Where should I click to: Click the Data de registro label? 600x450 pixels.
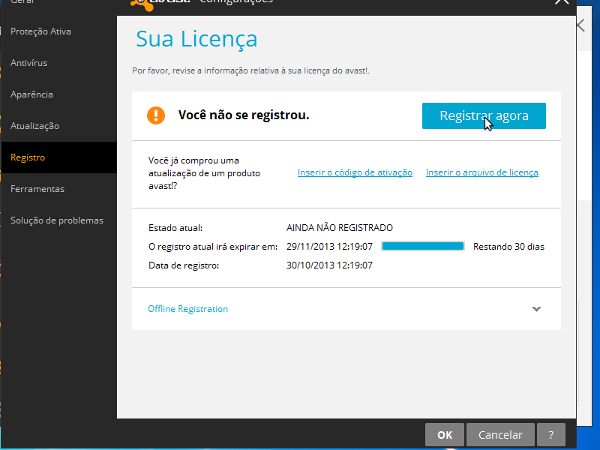click(x=184, y=266)
